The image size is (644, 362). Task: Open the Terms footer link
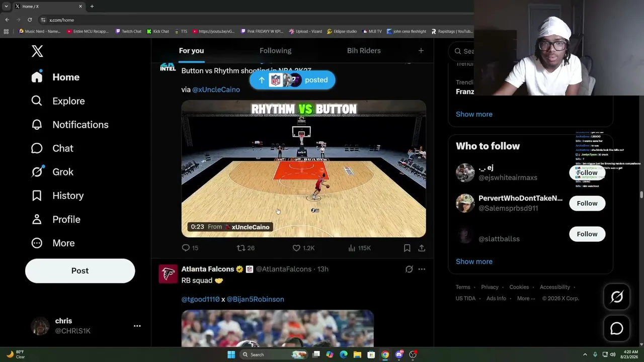tap(463, 287)
